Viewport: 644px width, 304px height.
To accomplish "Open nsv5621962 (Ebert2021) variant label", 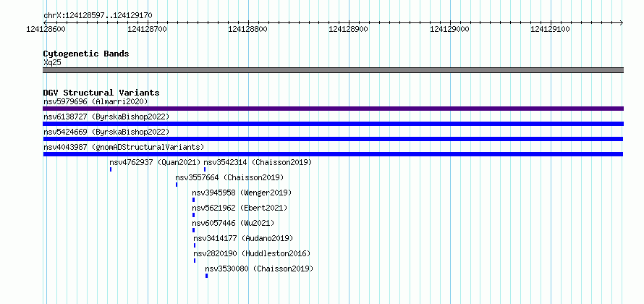I will 240,208.
